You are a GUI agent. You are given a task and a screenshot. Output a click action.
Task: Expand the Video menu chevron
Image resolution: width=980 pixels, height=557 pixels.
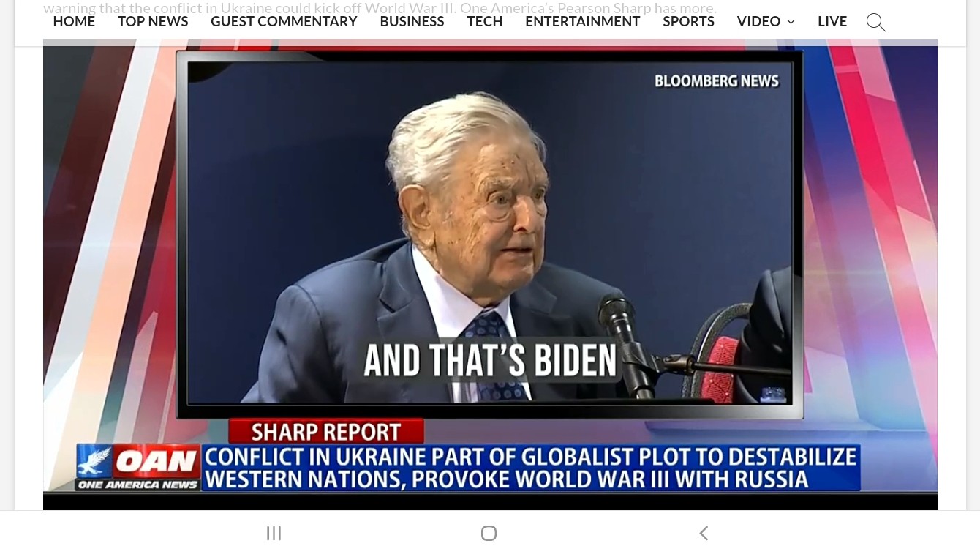[791, 22]
